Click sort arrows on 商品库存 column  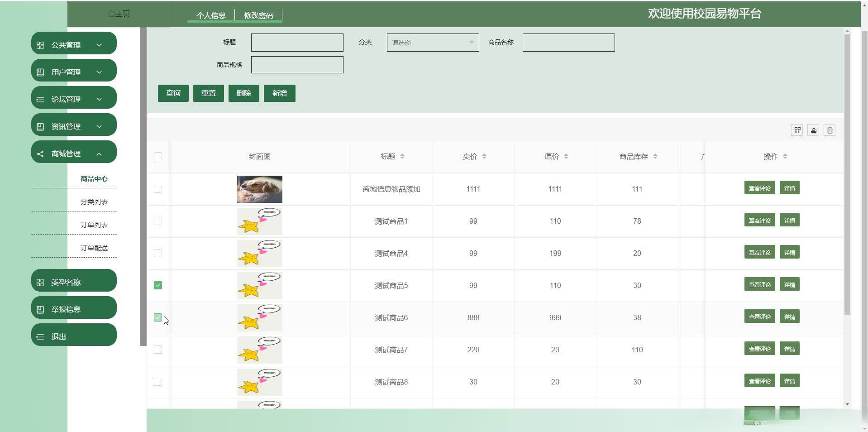tap(655, 156)
